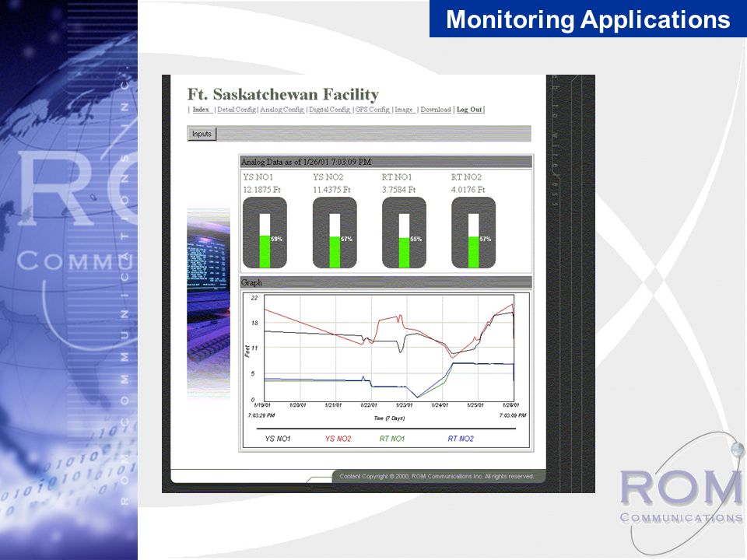Click the YS NO1 graph legend label
Image resolution: width=747 pixels, height=560 pixels.
coord(278,439)
